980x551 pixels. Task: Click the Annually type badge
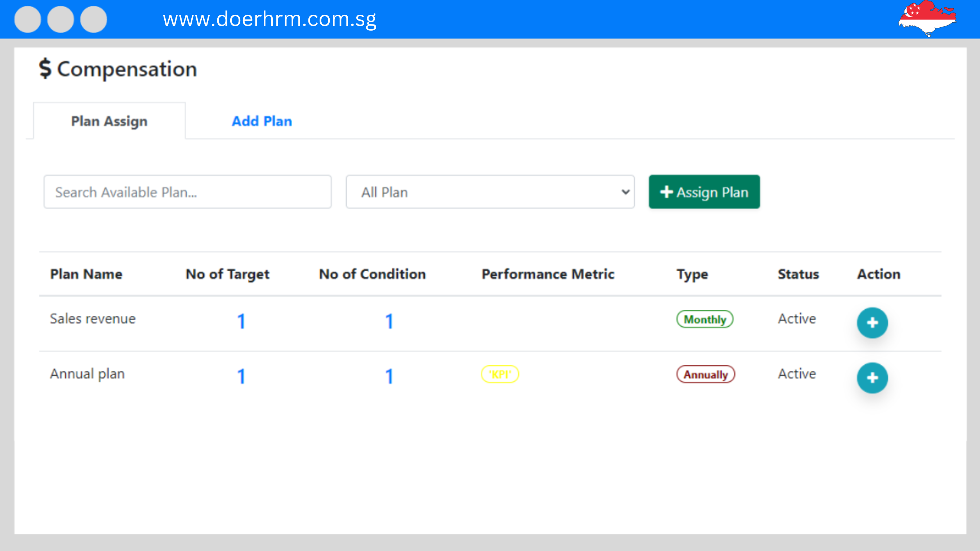click(x=705, y=374)
